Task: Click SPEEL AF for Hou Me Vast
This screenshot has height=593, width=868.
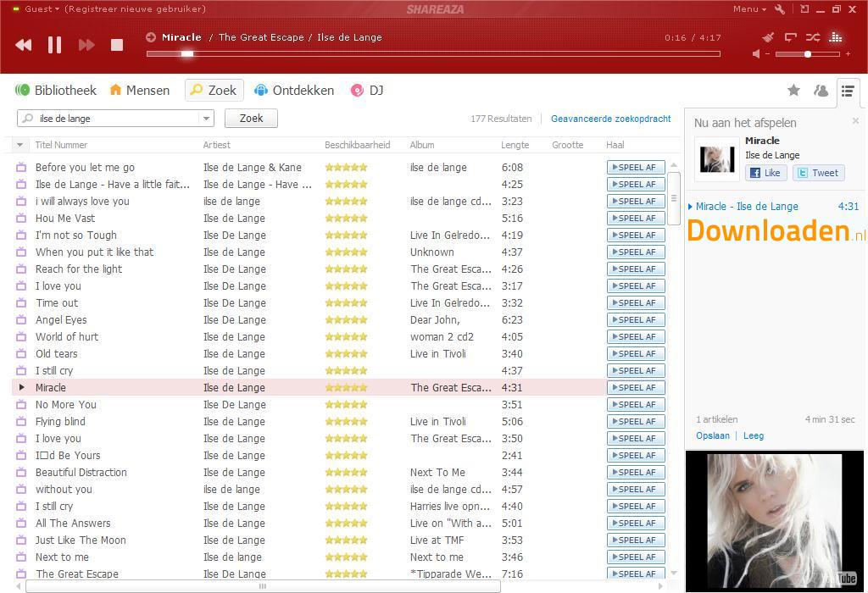Action: [x=636, y=218]
